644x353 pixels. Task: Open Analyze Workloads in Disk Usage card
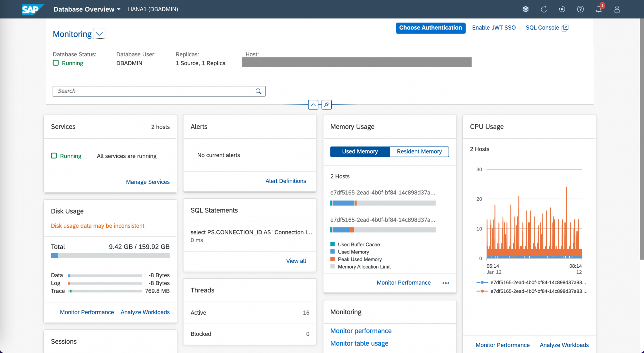[x=145, y=312]
